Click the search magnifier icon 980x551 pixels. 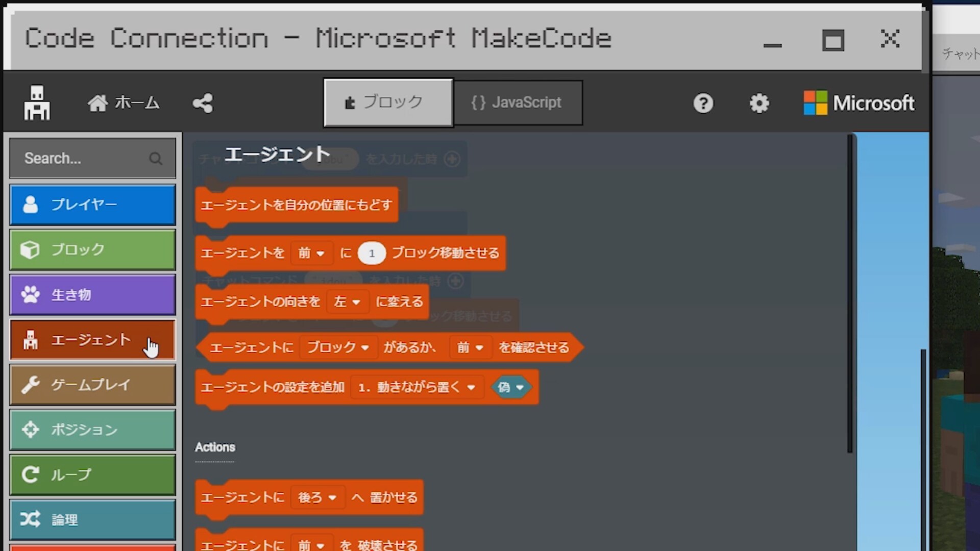coord(156,159)
